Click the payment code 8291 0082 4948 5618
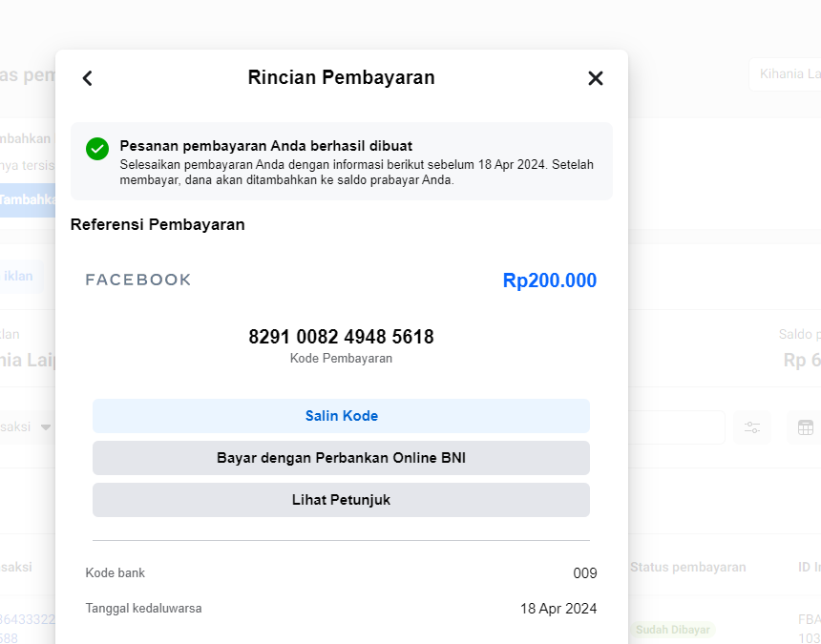This screenshot has width=821, height=644. [341, 337]
